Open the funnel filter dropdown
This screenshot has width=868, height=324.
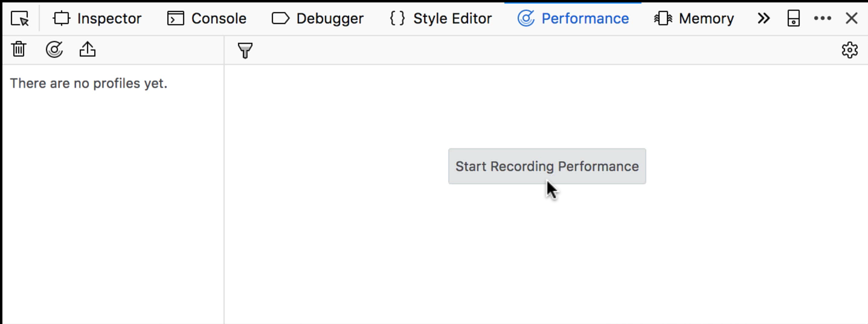(x=245, y=50)
